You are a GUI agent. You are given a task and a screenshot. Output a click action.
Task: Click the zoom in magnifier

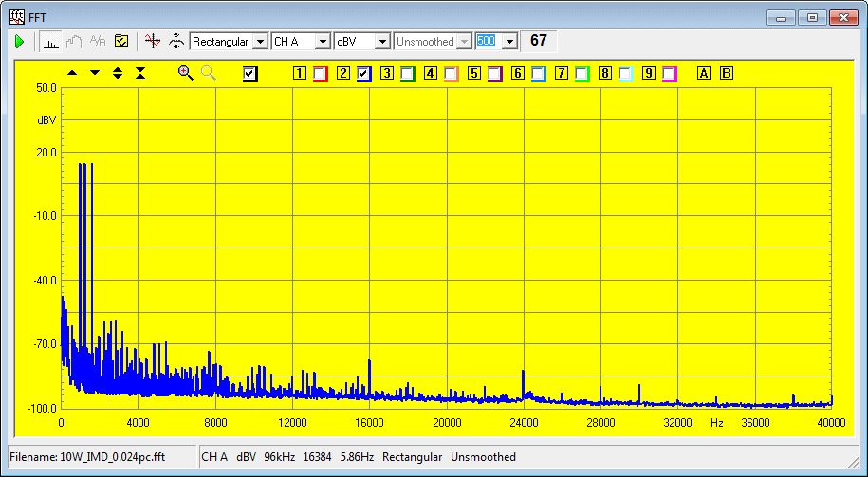[185, 73]
